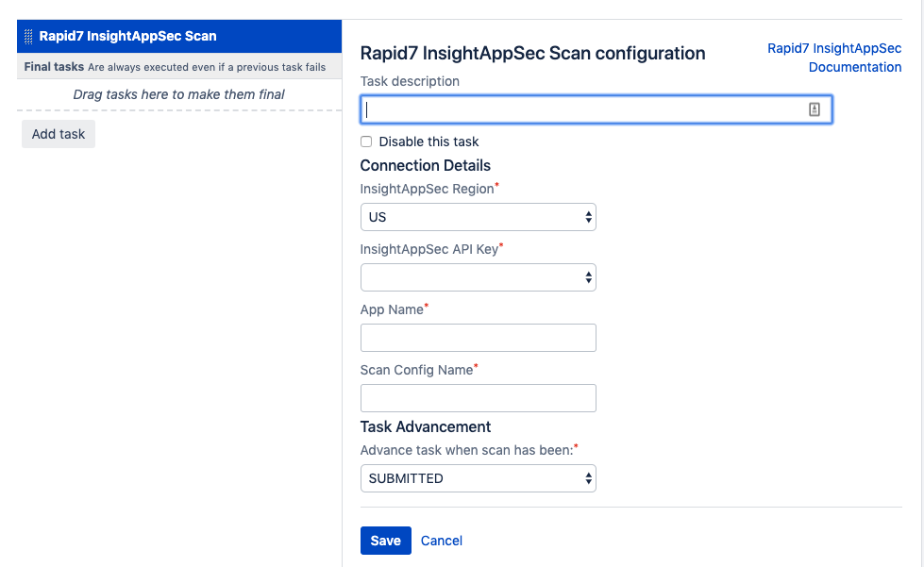924x567 pixels.
Task: Expand the InsightAppSec API Key dropdown
Action: [478, 277]
